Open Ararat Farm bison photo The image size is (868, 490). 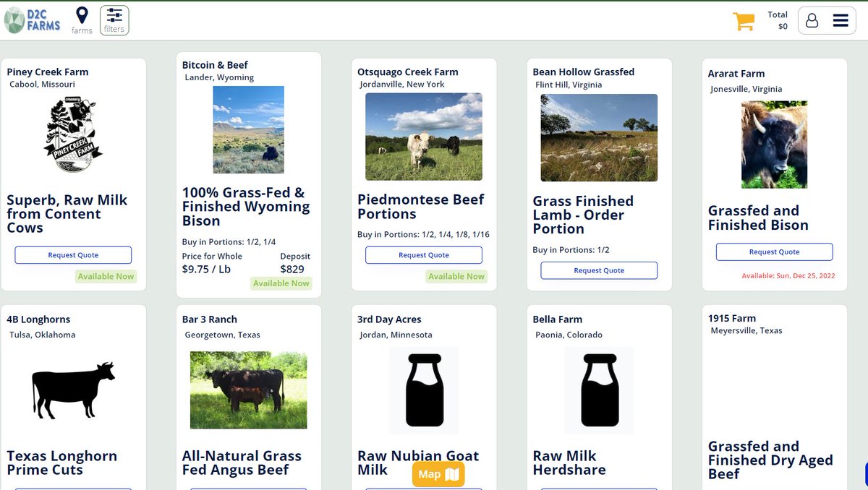pos(775,145)
